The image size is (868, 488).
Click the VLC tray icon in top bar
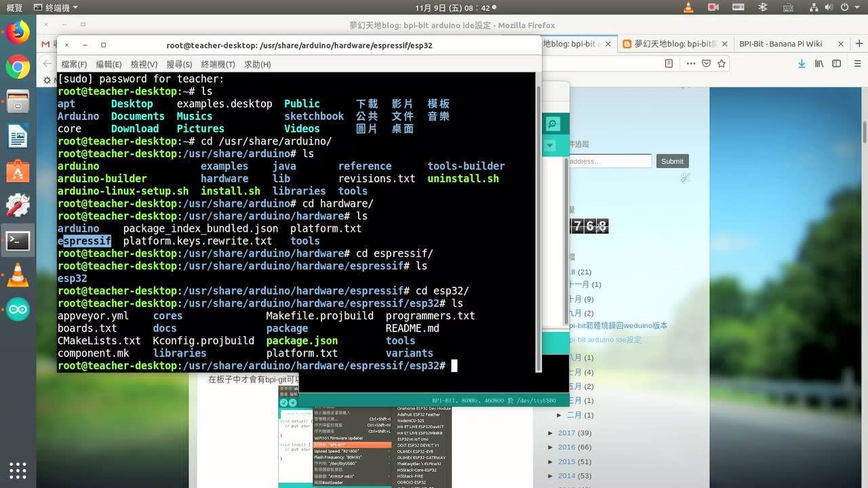click(x=689, y=7)
